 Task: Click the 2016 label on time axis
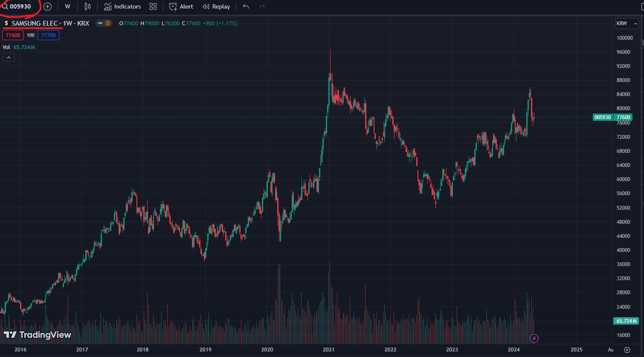20,349
